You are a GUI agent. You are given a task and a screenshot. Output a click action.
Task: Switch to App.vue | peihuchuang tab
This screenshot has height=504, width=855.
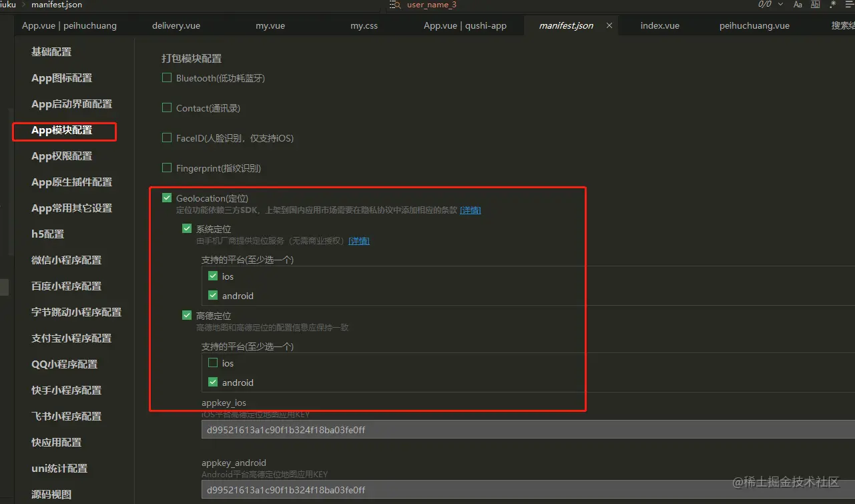(69, 25)
